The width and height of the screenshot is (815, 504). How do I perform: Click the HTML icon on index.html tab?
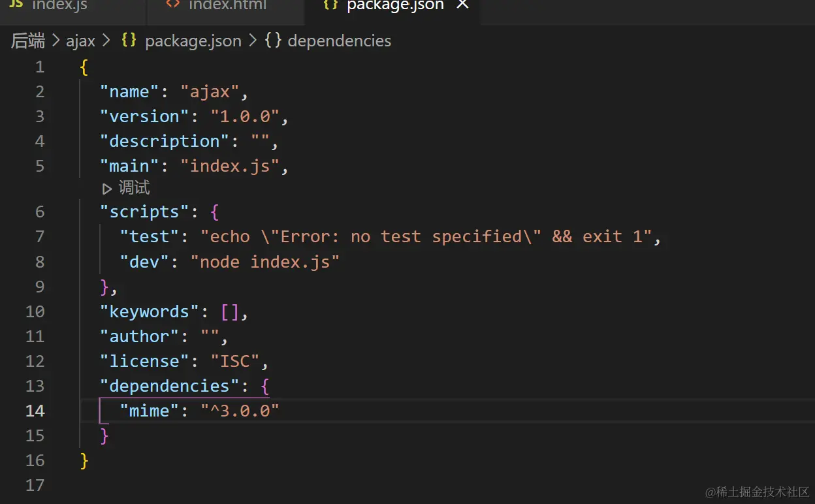point(172,5)
